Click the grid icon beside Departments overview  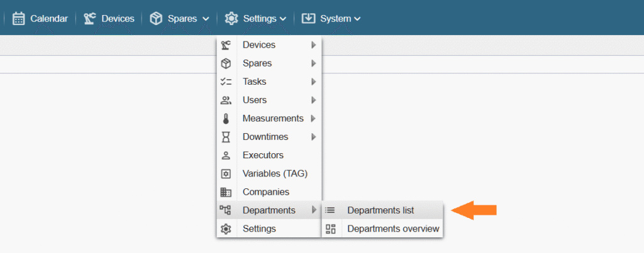click(x=330, y=229)
